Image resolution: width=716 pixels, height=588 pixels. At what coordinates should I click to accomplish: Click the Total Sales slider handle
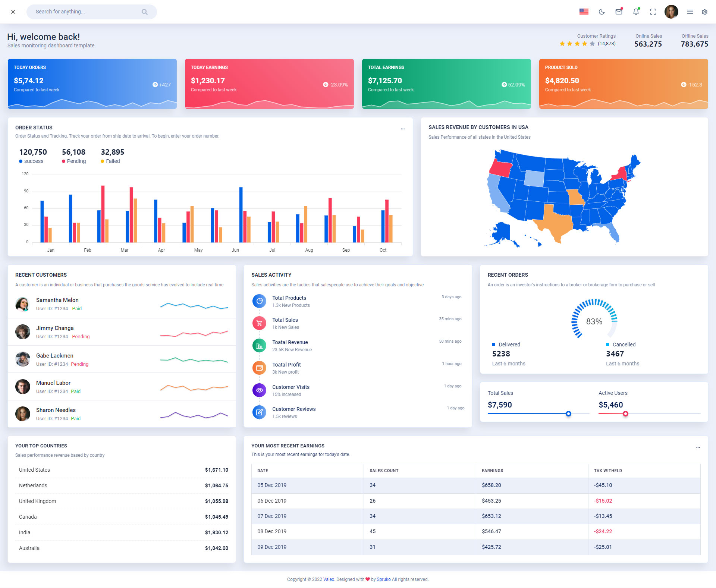(x=568, y=414)
